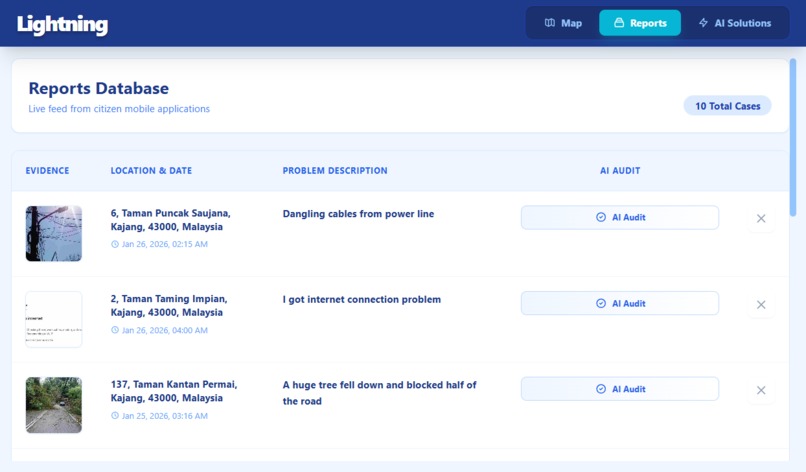Viewport: 806px width, 472px height.
Task: Switch to the Reports tab
Action: [640, 23]
